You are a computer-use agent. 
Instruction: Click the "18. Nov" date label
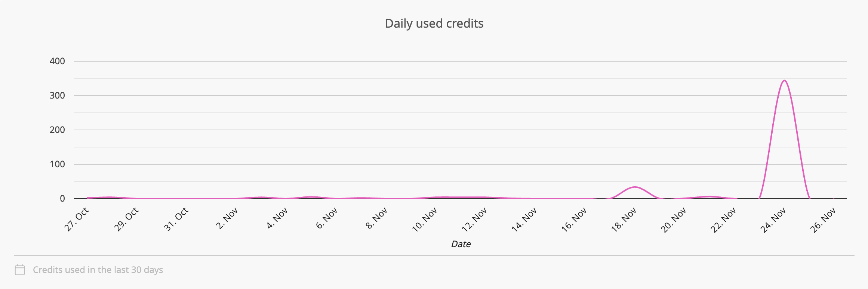point(624,220)
